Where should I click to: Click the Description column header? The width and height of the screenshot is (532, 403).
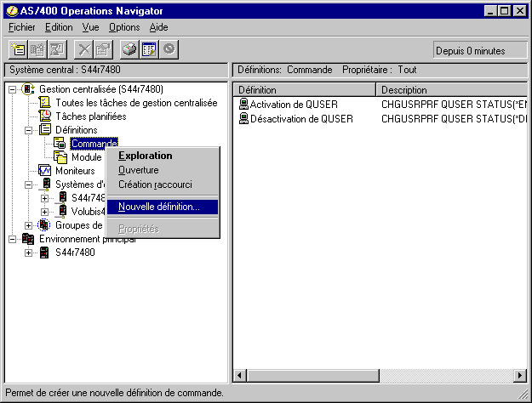tap(452, 90)
